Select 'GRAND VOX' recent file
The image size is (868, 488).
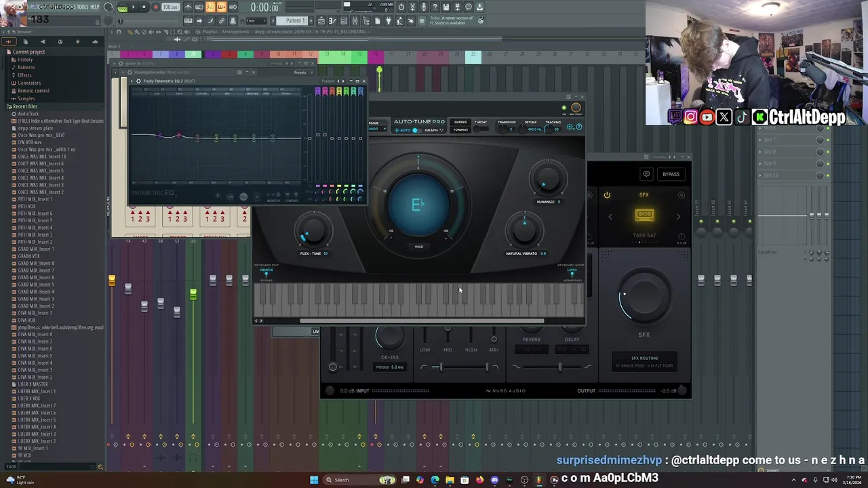(29, 256)
